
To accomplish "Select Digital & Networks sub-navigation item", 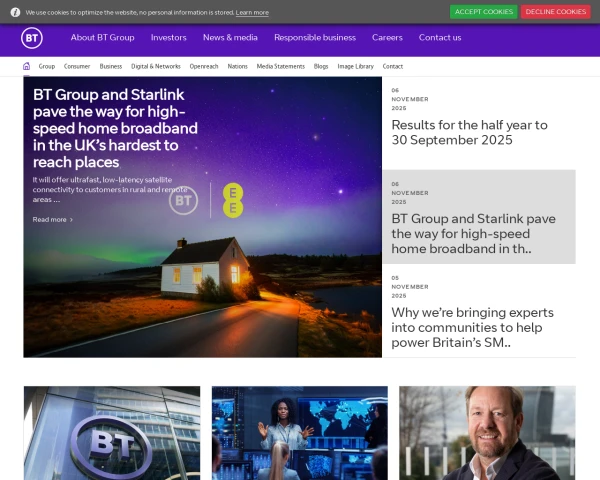I will tap(156, 66).
